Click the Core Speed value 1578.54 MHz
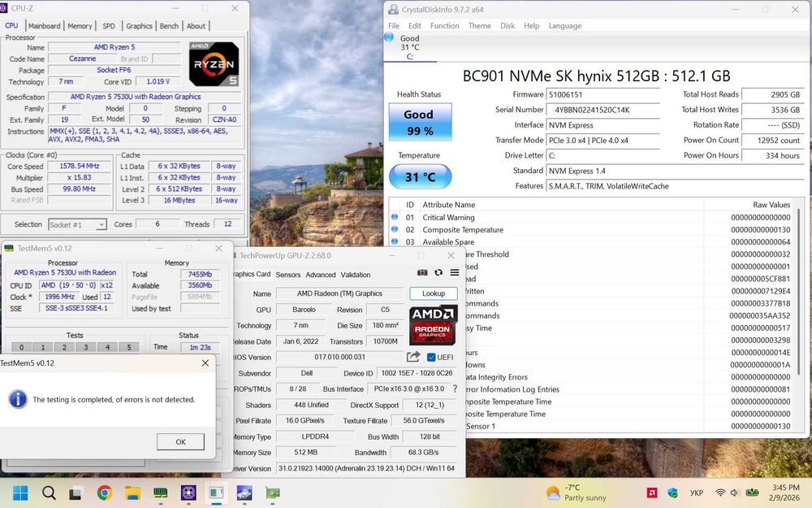Image resolution: width=812 pixels, height=508 pixels. click(x=80, y=166)
